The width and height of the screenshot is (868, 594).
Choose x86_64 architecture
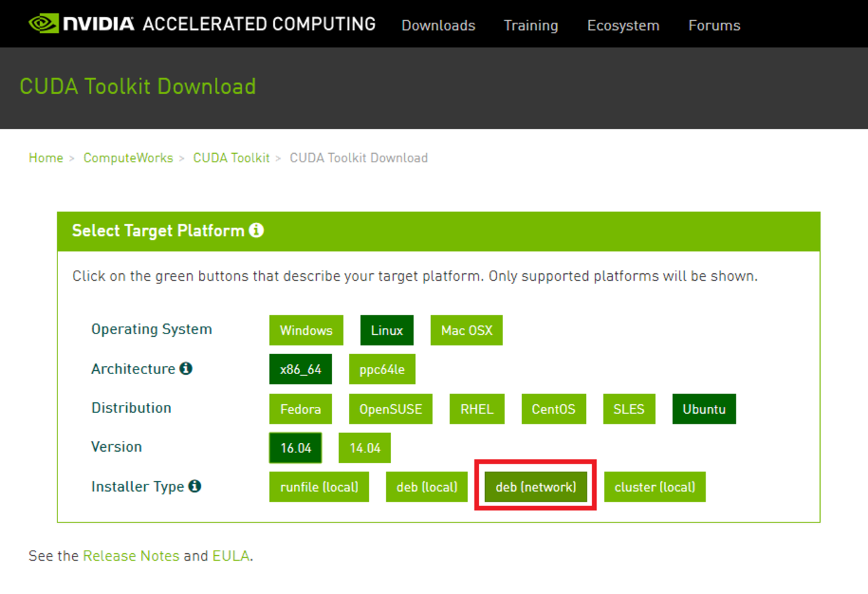click(x=301, y=369)
